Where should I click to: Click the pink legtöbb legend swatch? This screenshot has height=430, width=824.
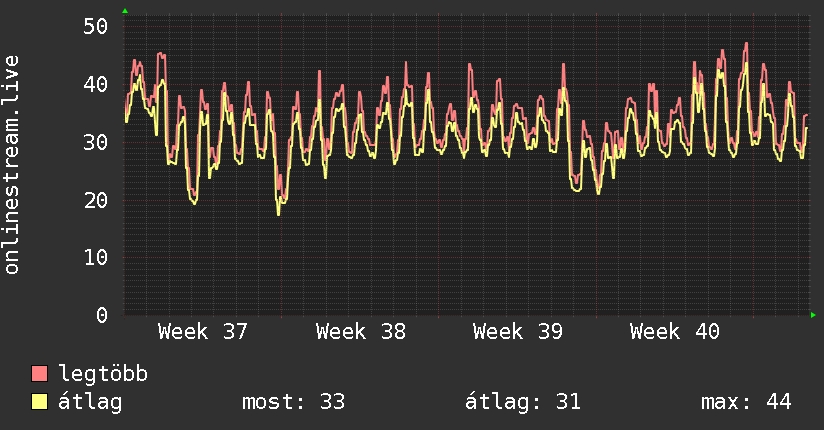[x=39, y=373]
